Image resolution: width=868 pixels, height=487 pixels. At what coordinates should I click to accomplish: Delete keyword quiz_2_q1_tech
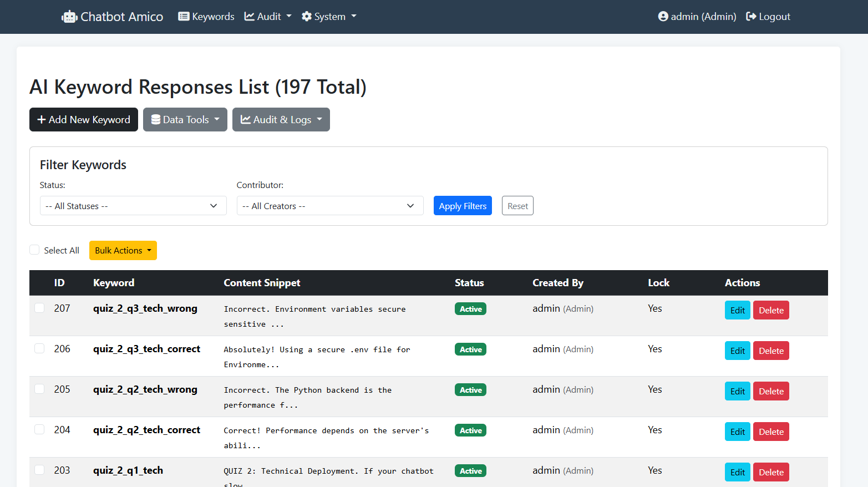click(771, 472)
